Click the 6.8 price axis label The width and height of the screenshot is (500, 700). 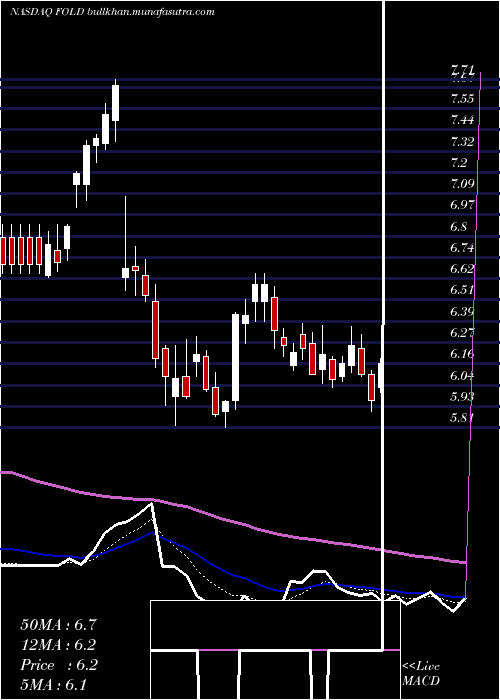459,227
